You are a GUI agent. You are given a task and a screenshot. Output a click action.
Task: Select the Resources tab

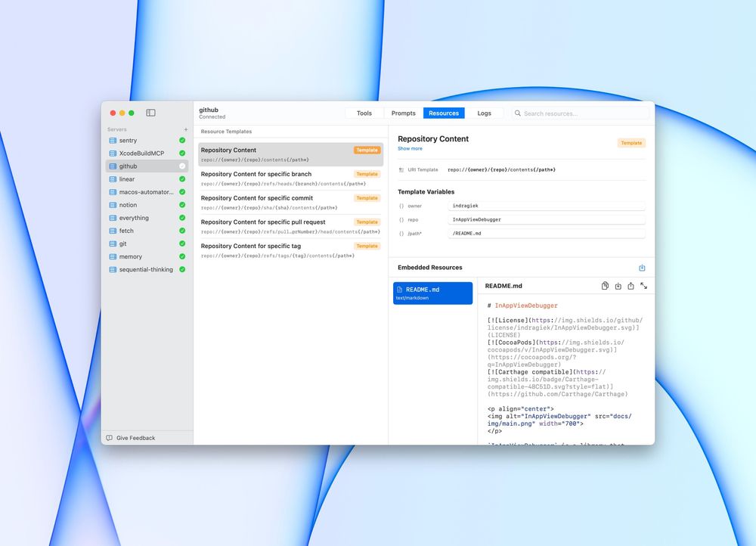pos(444,113)
